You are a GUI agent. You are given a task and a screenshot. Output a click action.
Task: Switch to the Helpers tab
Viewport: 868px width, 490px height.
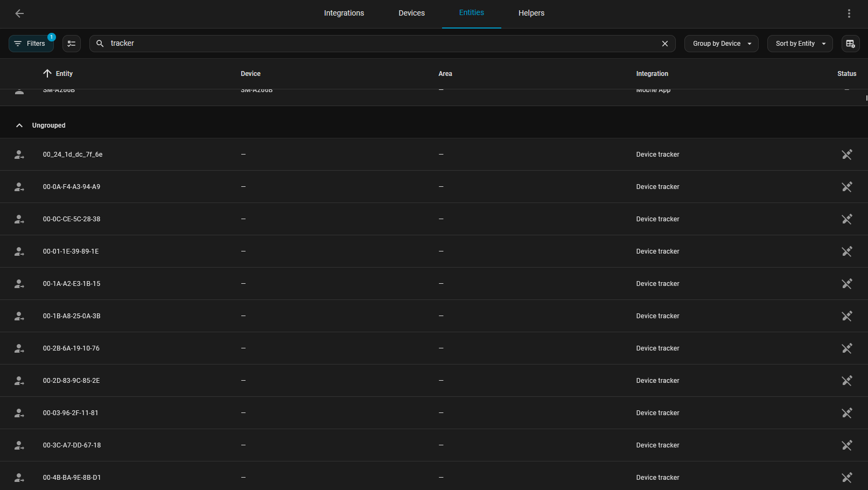[x=531, y=13]
